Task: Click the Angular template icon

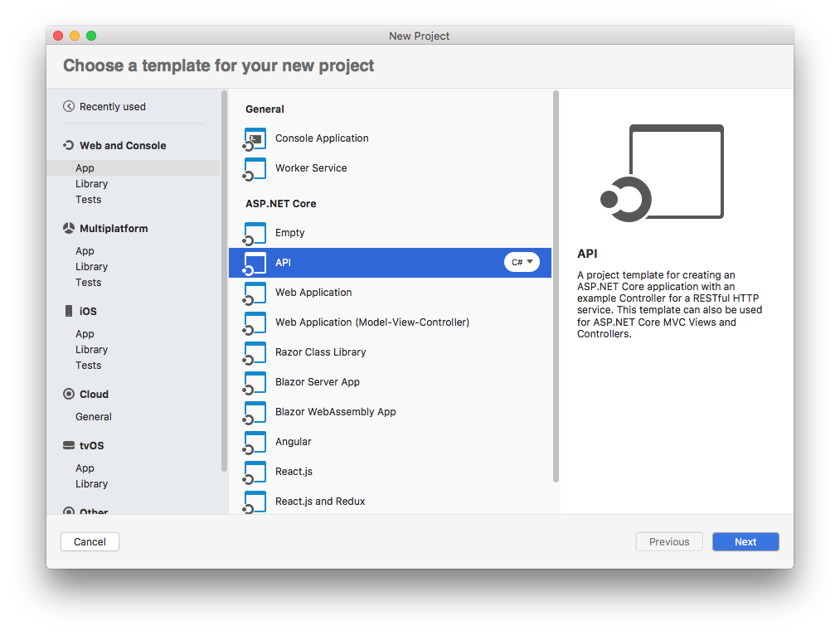Action: click(x=254, y=442)
